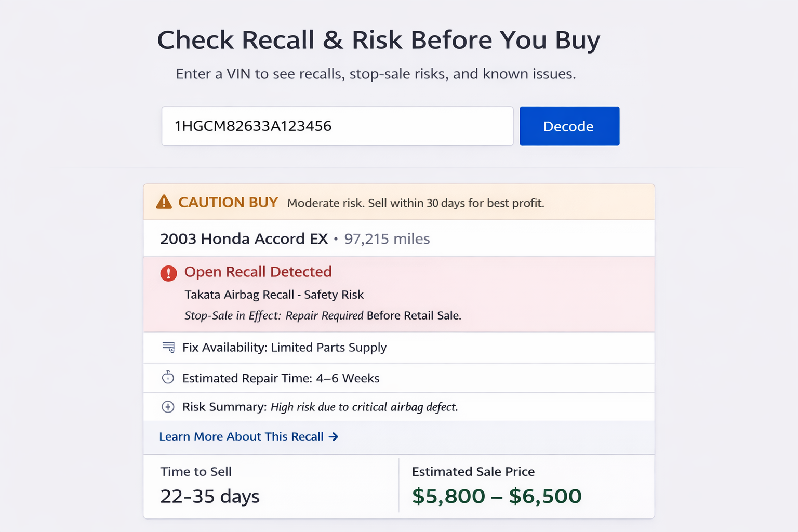Select the Open Recall Detected heading
The height and width of the screenshot is (532, 798).
[x=258, y=272]
